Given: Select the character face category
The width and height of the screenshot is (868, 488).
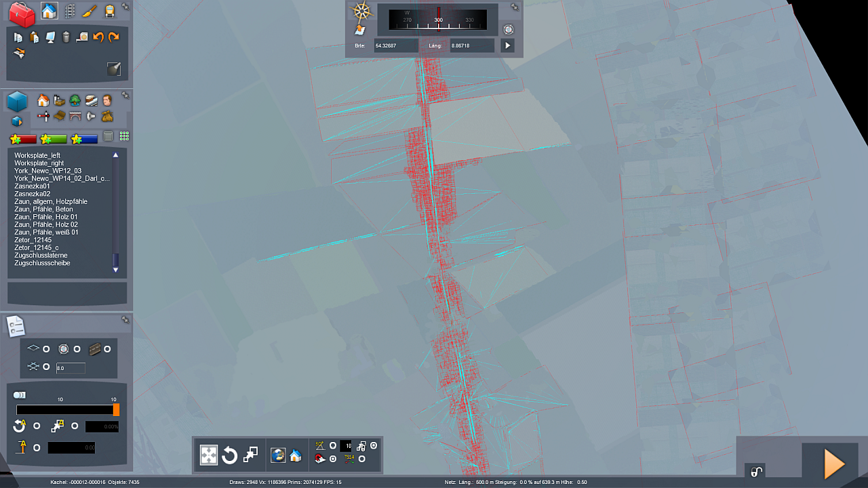Looking at the screenshot, I should click(107, 100).
